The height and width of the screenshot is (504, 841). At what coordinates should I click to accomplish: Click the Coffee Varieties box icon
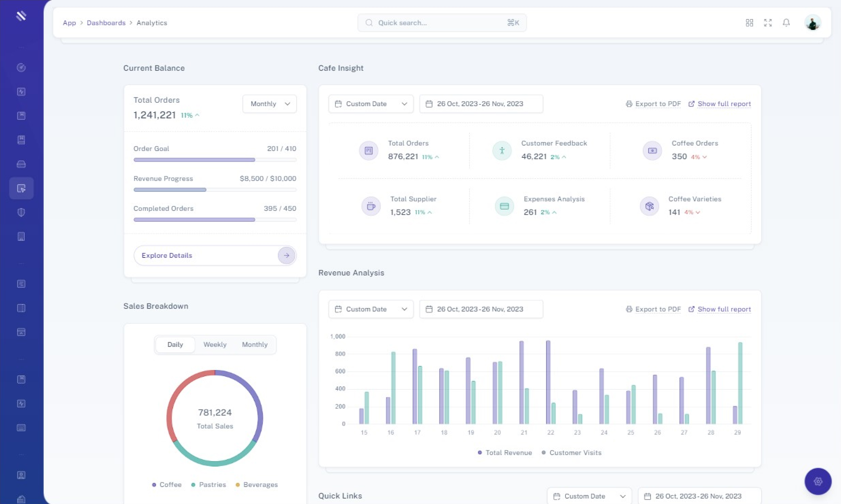pos(649,206)
